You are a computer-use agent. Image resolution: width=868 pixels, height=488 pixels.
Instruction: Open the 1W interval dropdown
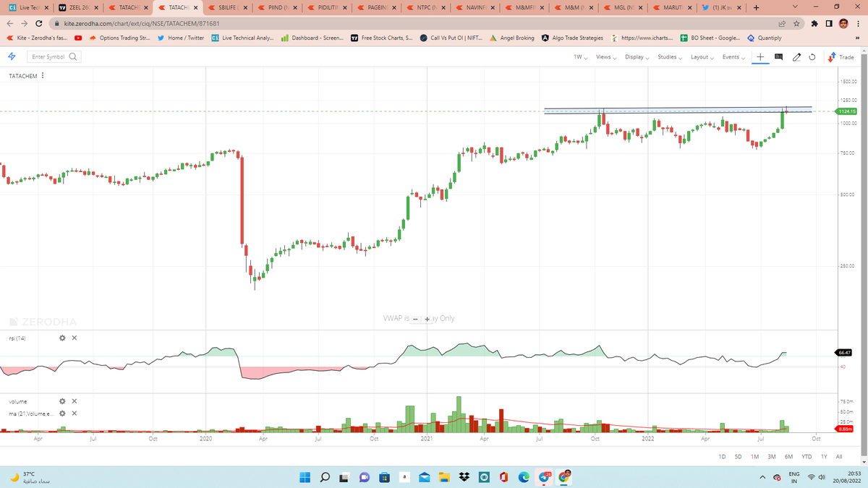click(580, 57)
